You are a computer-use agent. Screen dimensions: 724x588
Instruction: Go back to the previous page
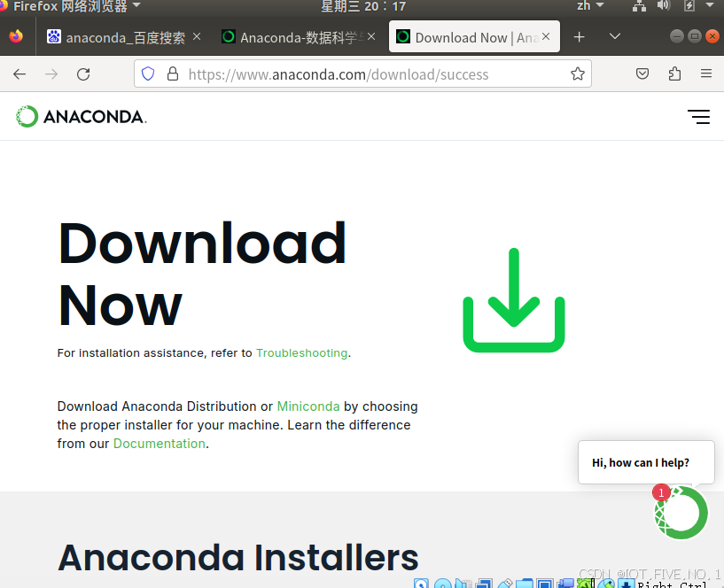click(19, 73)
